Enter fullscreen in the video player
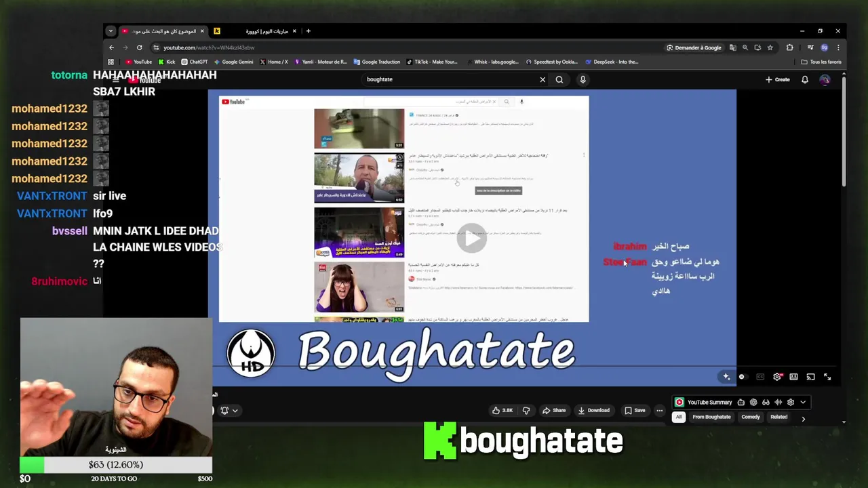Screen dimensions: 868x488 click(827, 377)
